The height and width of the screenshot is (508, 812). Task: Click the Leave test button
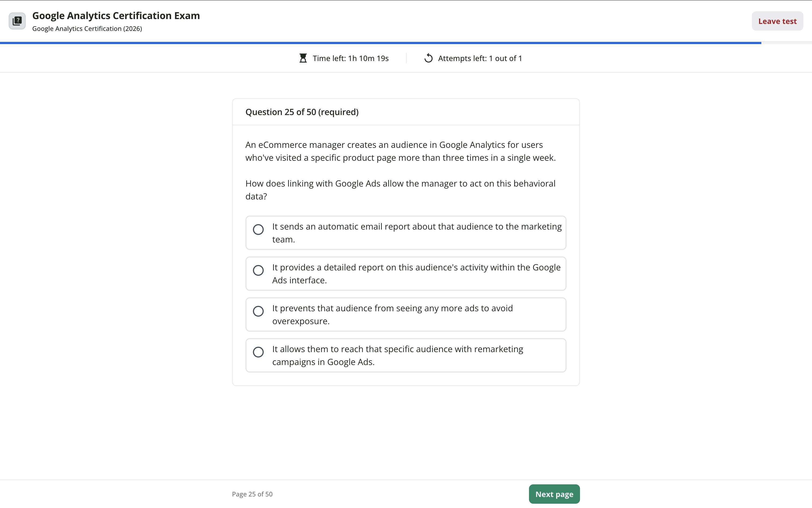coord(777,21)
